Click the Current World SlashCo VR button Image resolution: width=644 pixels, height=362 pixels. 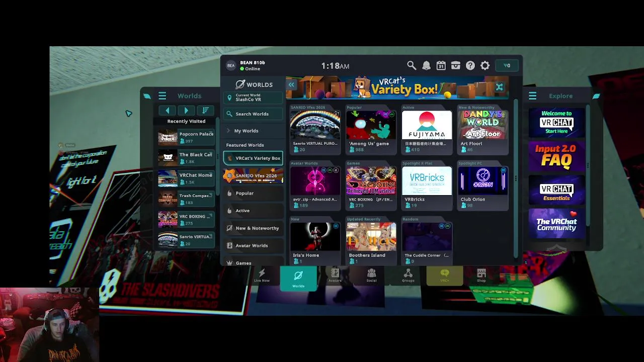(x=253, y=98)
